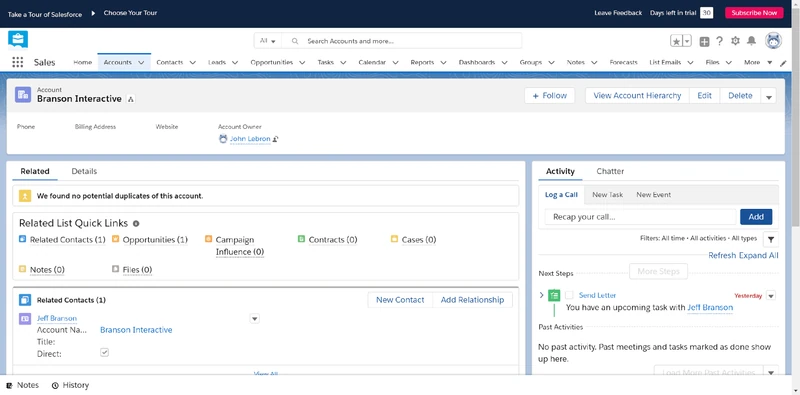The height and width of the screenshot is (395, 800).
Task: Open the Opportunities (1) quick link
Action: pos(155,240)
